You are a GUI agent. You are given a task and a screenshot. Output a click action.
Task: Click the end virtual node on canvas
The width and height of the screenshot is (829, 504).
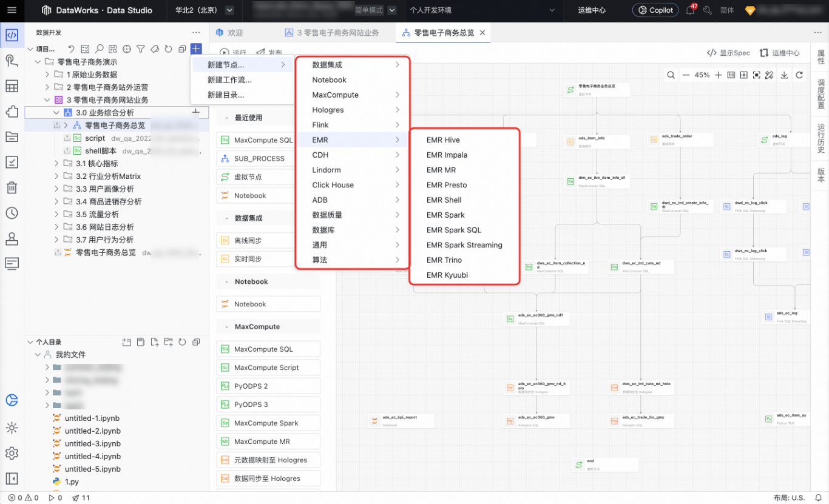pos(605,465)
